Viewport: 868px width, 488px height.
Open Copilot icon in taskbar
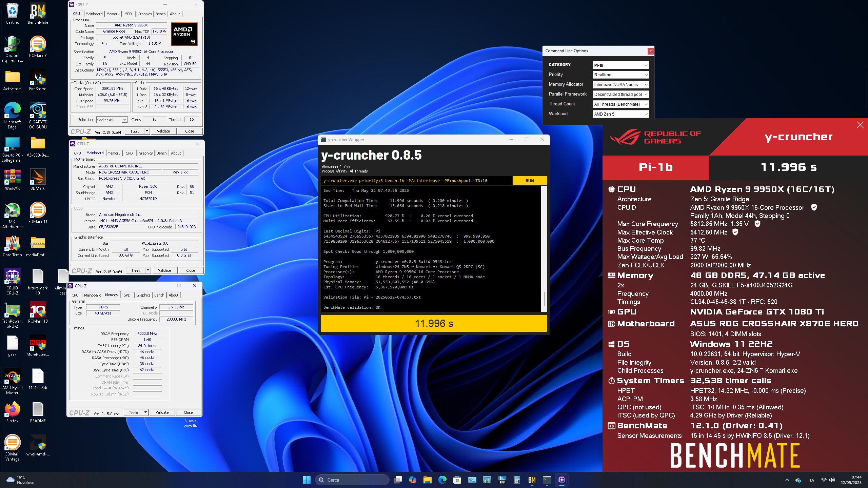click(412, 480)
